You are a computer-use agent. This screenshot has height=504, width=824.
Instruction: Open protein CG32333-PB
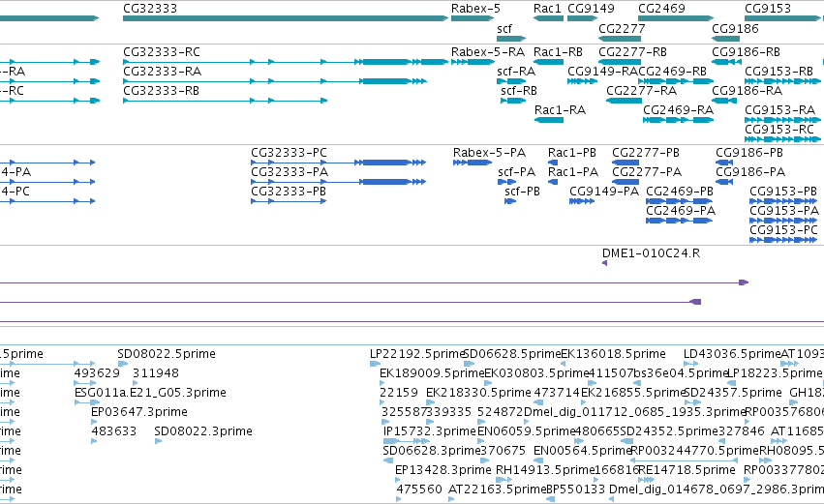point(290,201)
